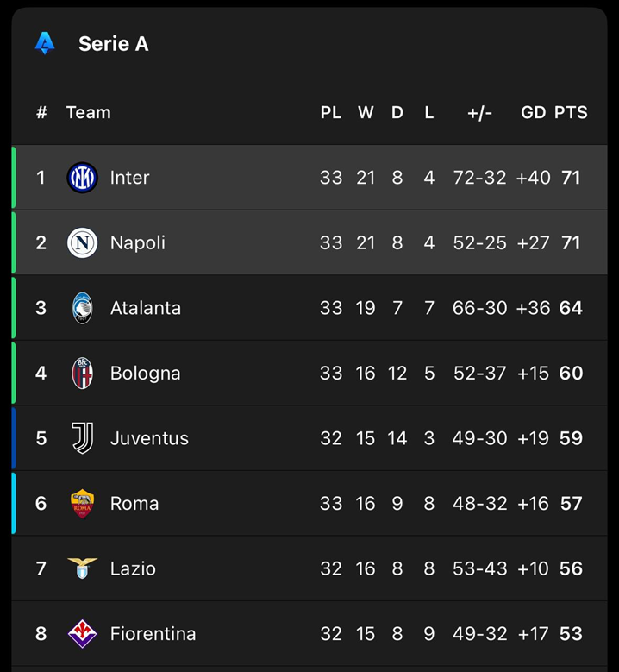Sort by the PTS column header
Screen dimensions: 619x672
(x=571, y=112)
